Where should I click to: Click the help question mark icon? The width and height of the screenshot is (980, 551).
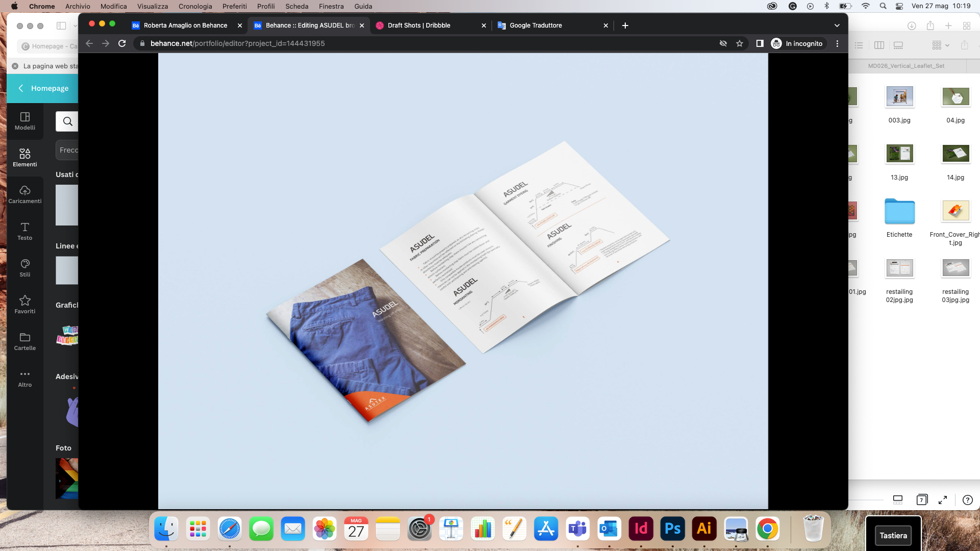(967, 500)
